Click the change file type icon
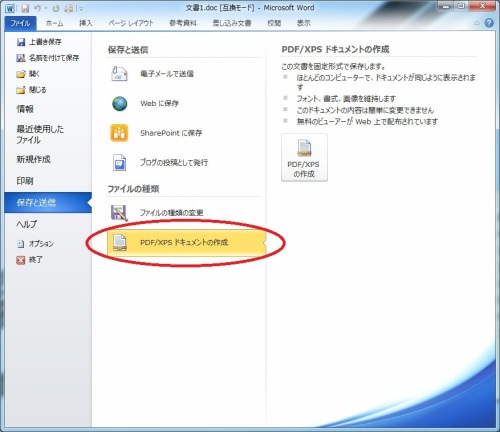Screen dimensions: 500x432 (x=119, y=213)
